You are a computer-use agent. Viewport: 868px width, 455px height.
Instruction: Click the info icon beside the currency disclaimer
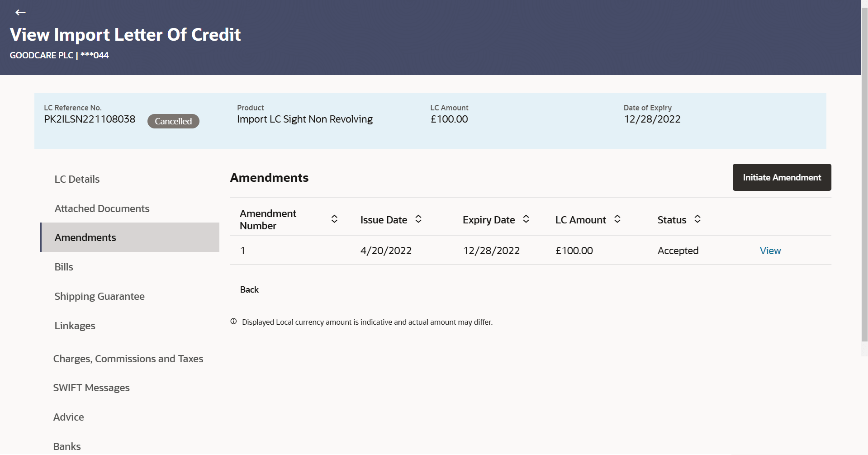pos(233,321)
